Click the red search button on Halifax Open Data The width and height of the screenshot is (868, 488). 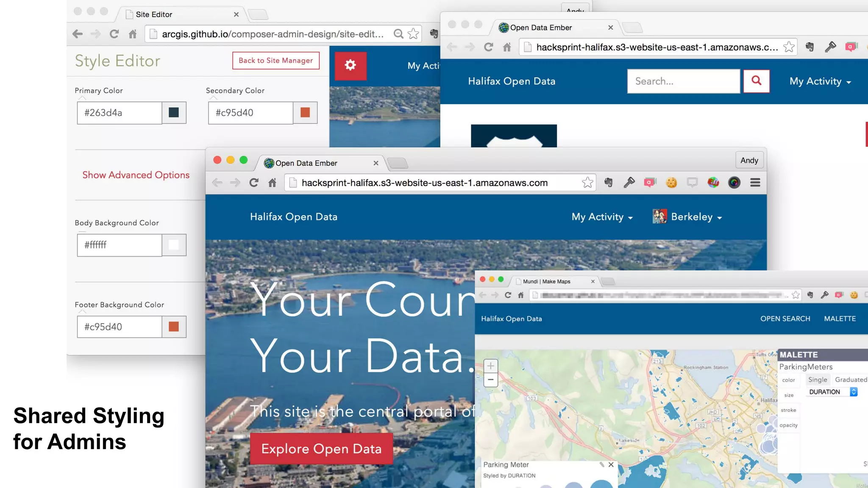pyautogui.click(x=756, y=81)
